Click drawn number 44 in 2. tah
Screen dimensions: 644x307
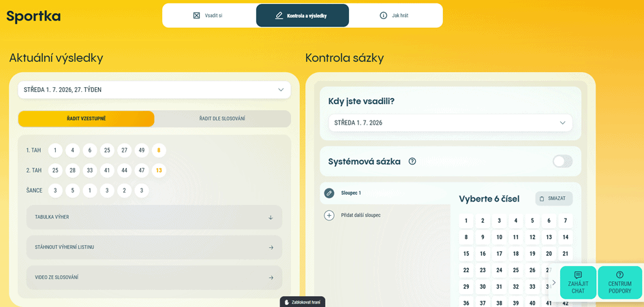pyautogui.click(x=125, y=170)
